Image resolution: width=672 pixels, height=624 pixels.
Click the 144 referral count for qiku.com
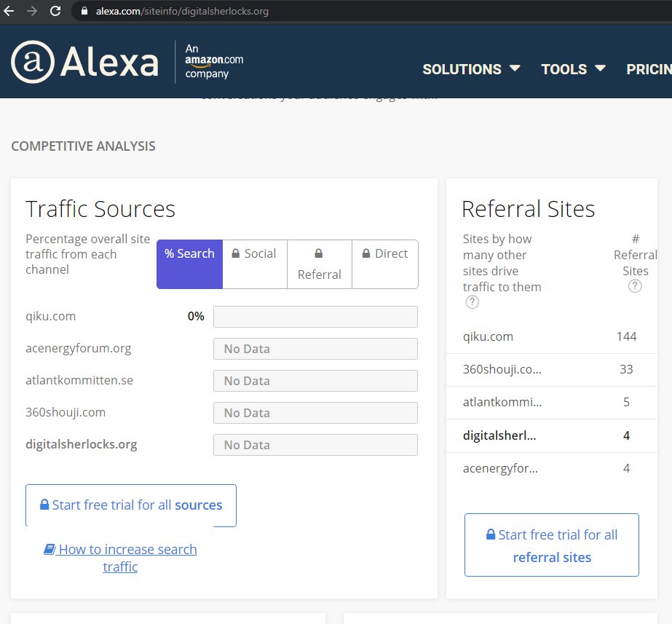pyautogui.click(x=626, y=336)
